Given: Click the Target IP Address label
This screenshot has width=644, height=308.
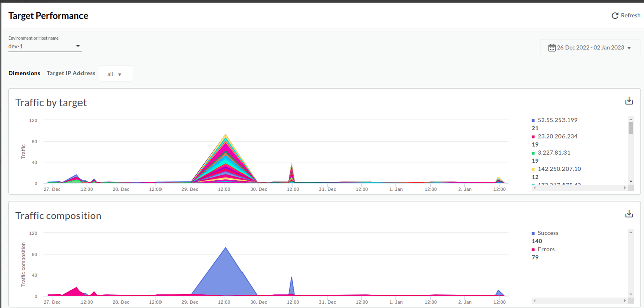Looking at the screenshot, I should (71, 73).
